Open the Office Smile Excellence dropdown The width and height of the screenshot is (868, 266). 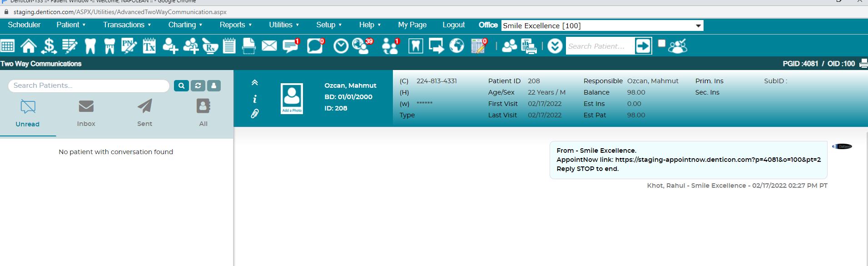tap(602, 25)
